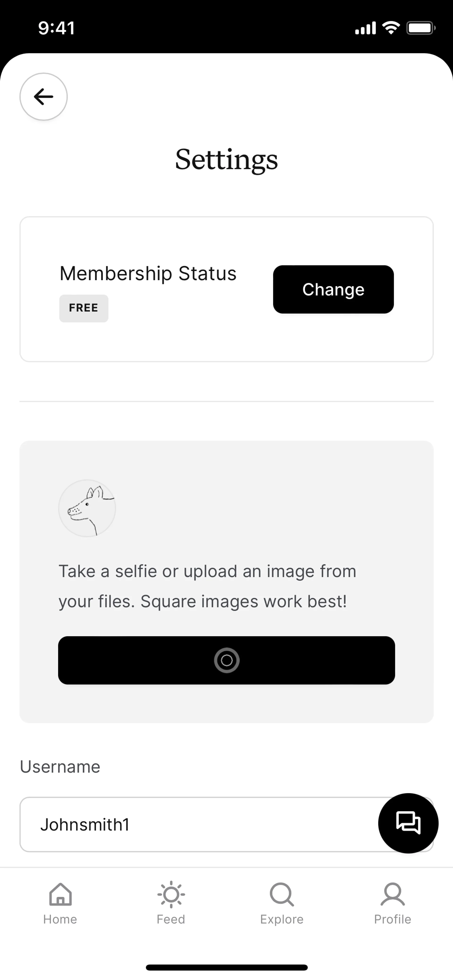This screenshot has height=980, width=453.
Task: Tap the FREE membership badge
Action: pyautogui.click(x=84, y=308)
